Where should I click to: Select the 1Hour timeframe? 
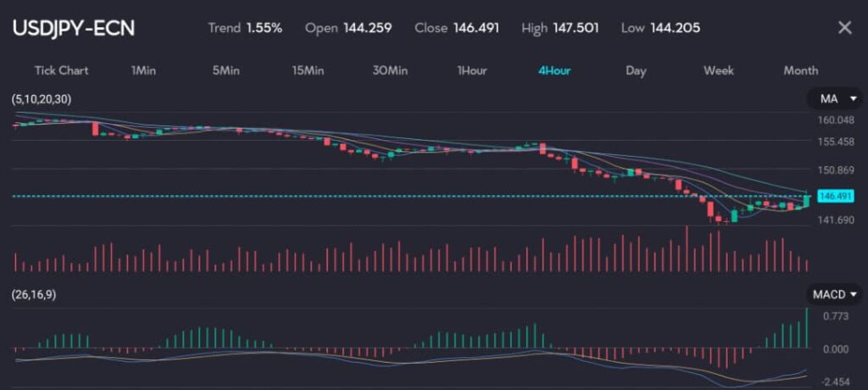pyautogui.click(x=471, y=70)
